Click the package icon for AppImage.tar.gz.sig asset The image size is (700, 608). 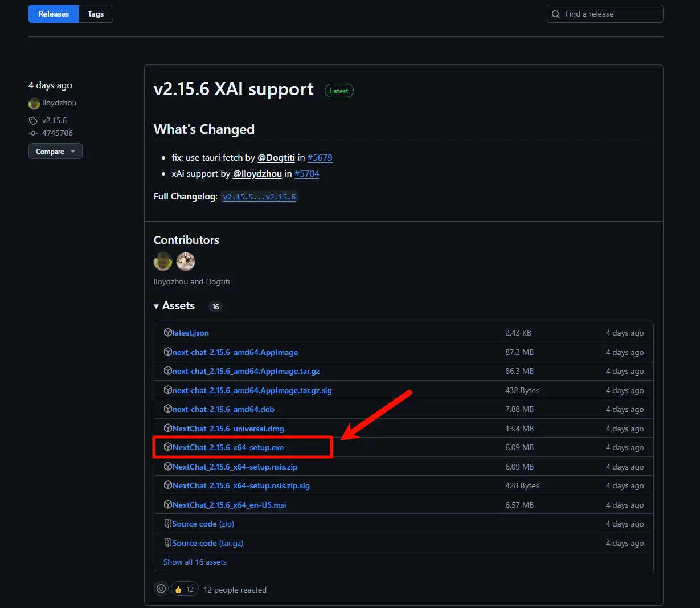[x=168, y=390]
